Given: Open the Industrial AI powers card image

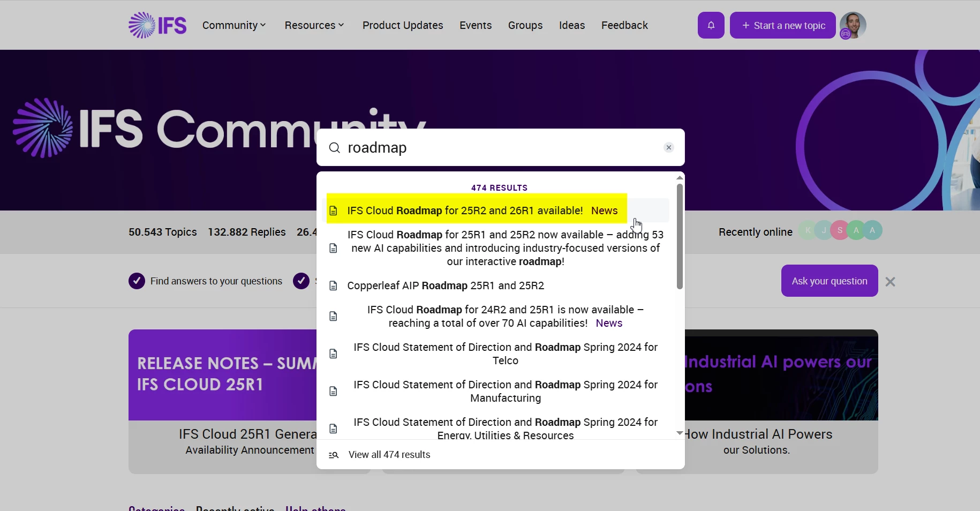Looking at the screenshot, I should pos(782,375).
